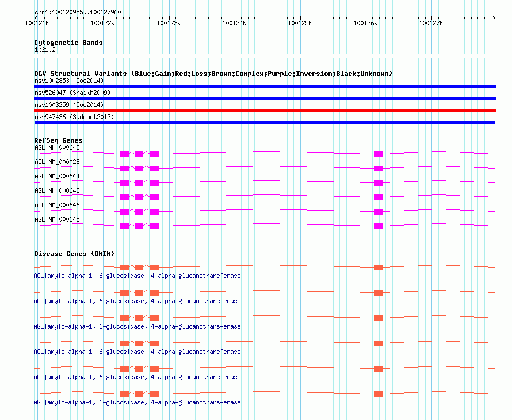Screen dimensions: 512x420
Task: Select isolated orange exon of topmost OMIM gene
Action: (379, 268)
